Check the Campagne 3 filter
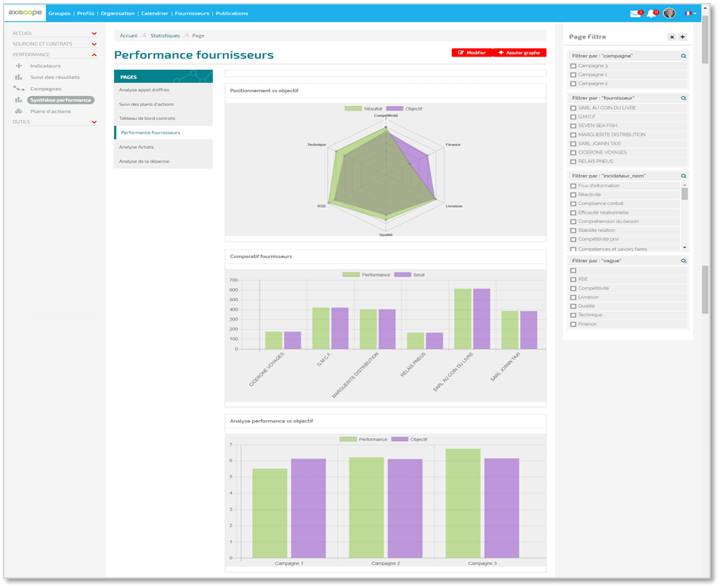Image resolution: width=720 pixels, height=588 pixels. pos(573,66)
